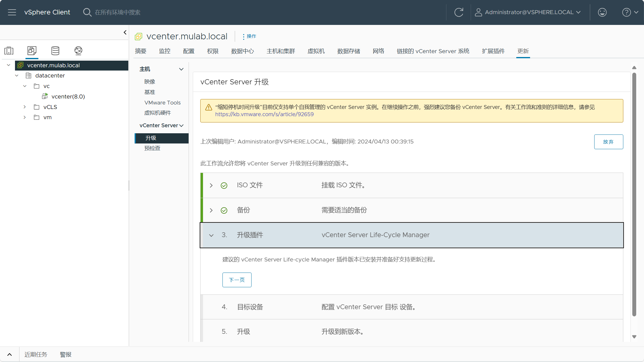Click the vCLS folder icon
Viewport: 644px width, 362px height.
click(x=37, y=107)
